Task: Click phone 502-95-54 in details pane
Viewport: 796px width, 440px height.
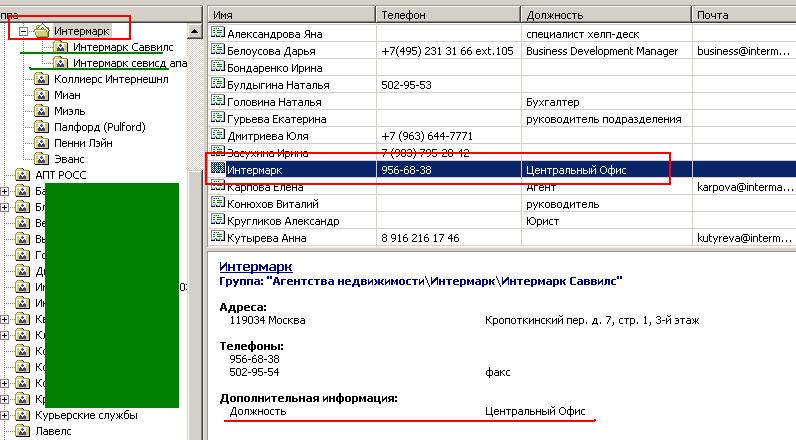Action: (254, 372)
